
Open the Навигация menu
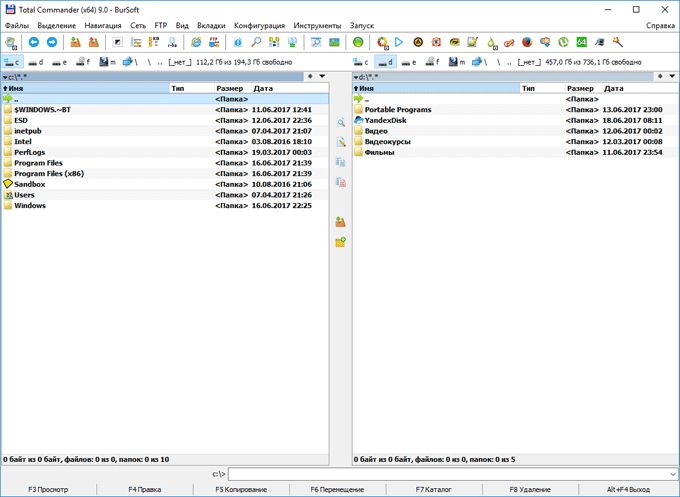coord(103,26)
